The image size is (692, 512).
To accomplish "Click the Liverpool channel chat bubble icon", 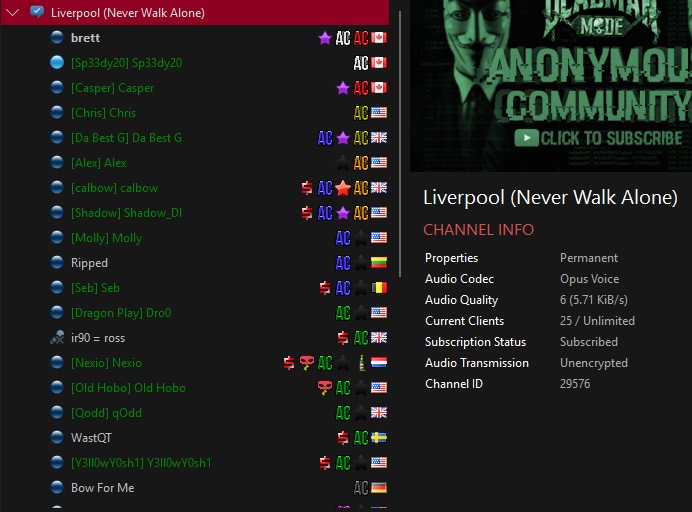I will point(37,13).
